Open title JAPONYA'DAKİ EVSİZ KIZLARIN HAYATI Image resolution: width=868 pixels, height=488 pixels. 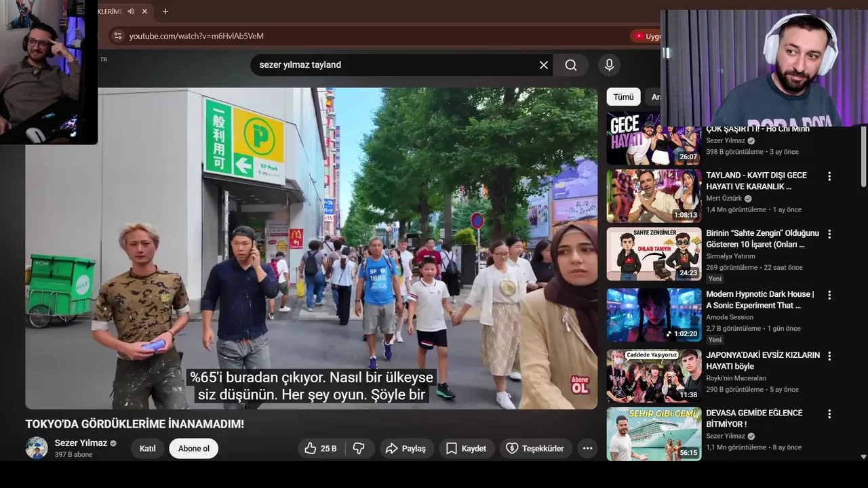point(763,361)
